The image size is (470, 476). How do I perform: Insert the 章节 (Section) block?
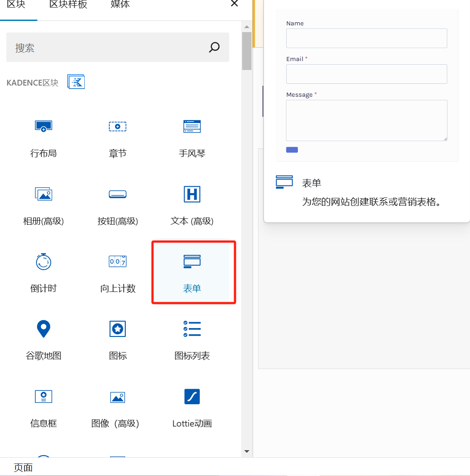tap(117, 127)
